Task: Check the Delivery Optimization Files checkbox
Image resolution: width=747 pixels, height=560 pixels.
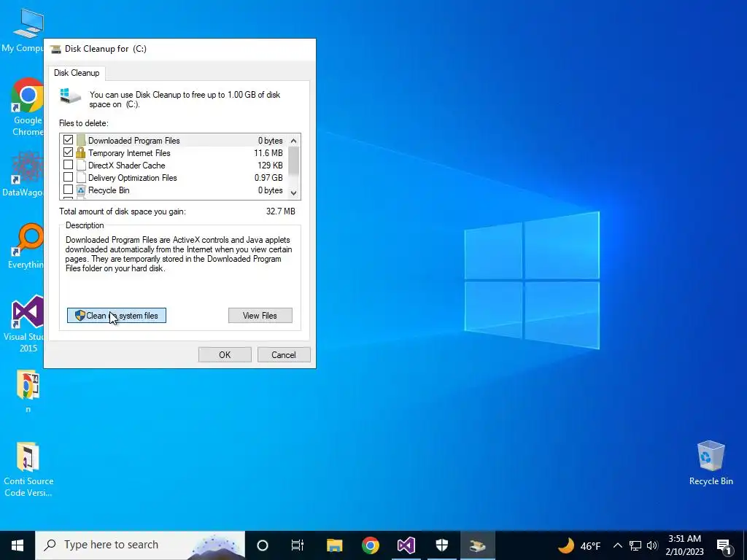Action: click(x=68, y=177)
